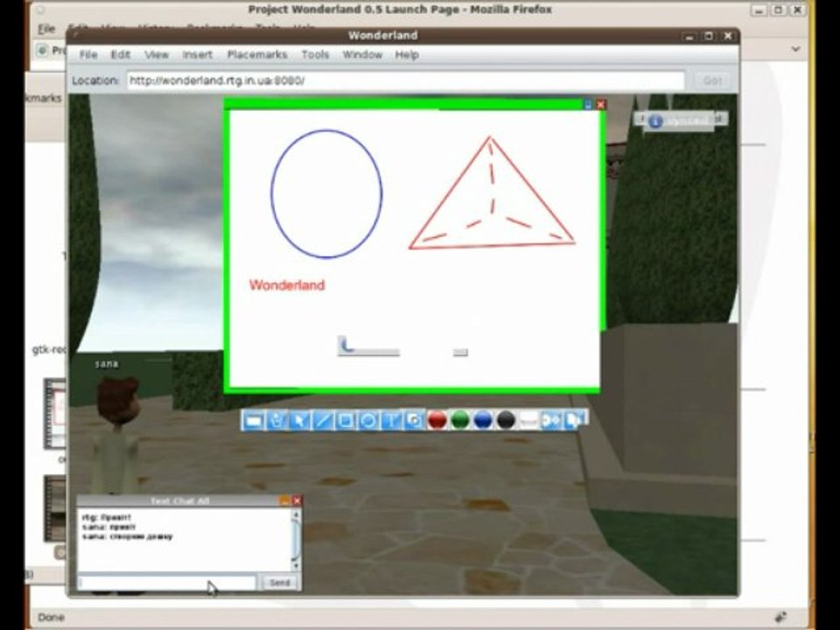Open the Placemarks menu

[257, 54]
